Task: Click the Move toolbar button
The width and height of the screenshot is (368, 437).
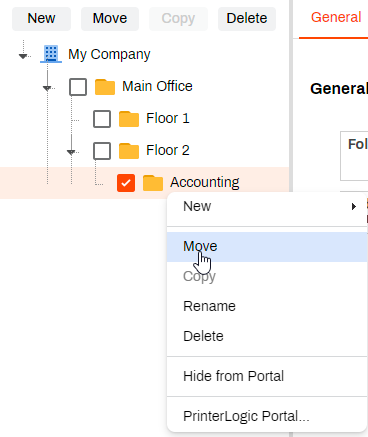Action: [110, 19]
